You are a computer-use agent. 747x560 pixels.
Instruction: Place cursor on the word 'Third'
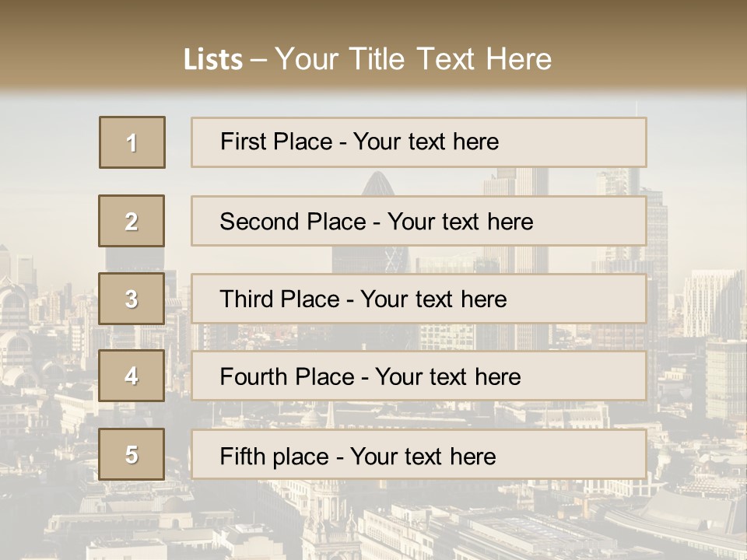coord(247,299)
